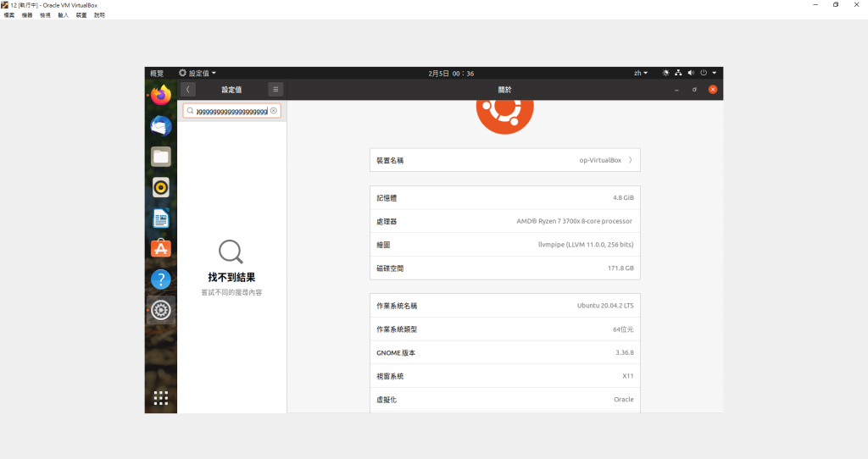The height and width of the screenshot is (459, 868).
Task: Maximize the Settings window
Action: point(694,89)
